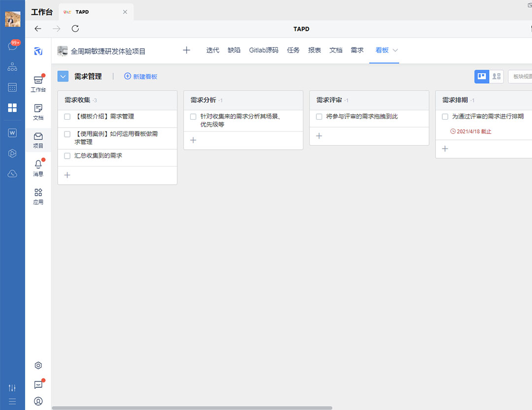Screen dimensions: 532x410
Task: Open the 将参与评审的需求拖拽到此 card title
Action: point(362,116)
